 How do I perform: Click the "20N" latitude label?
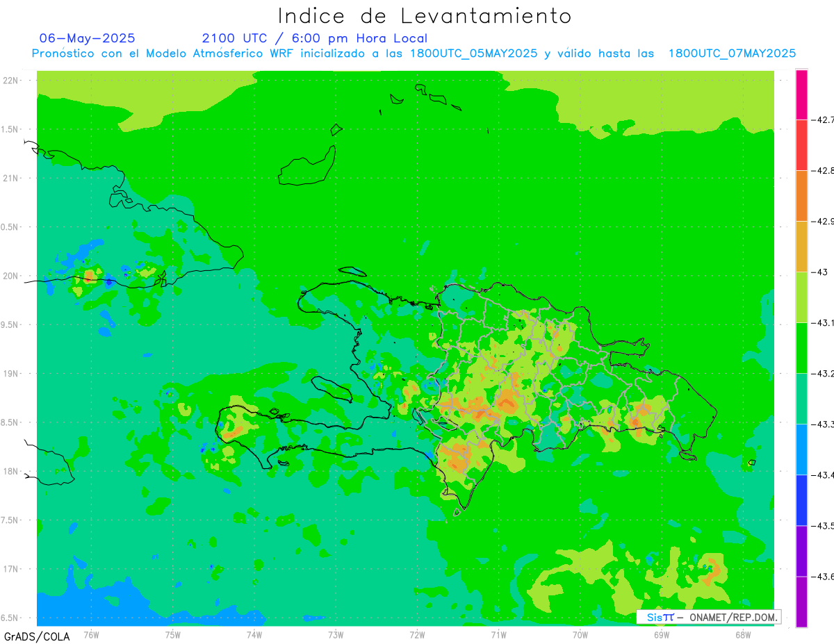click(10, 276)
